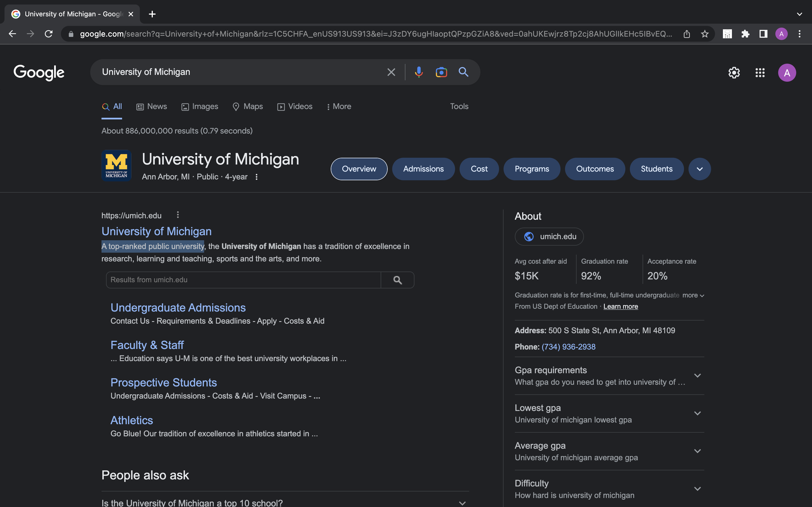Viewport: 812px width, 507px height.
Task: Open the account profile avatar
Action: click(787, 72)
